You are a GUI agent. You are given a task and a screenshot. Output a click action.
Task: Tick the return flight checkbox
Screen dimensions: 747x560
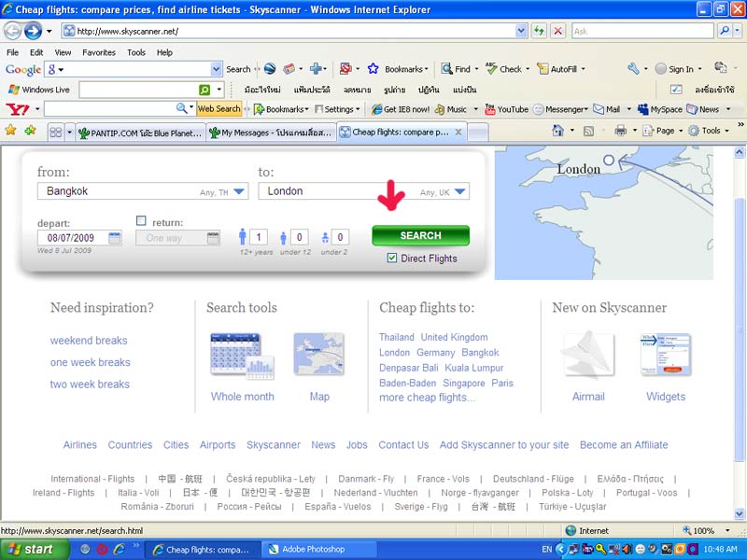tap(141, 220)
